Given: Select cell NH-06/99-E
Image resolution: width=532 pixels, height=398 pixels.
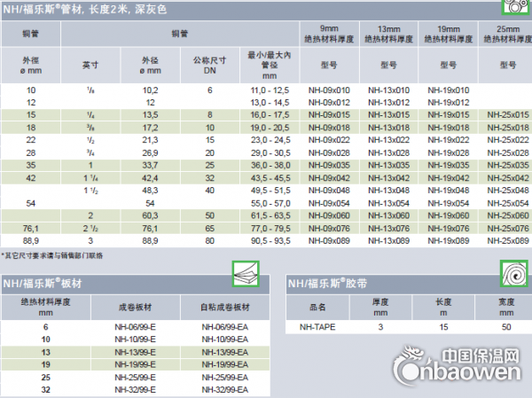Looking at the screenshot, I should pyautogui.click(x=135, y=327).
